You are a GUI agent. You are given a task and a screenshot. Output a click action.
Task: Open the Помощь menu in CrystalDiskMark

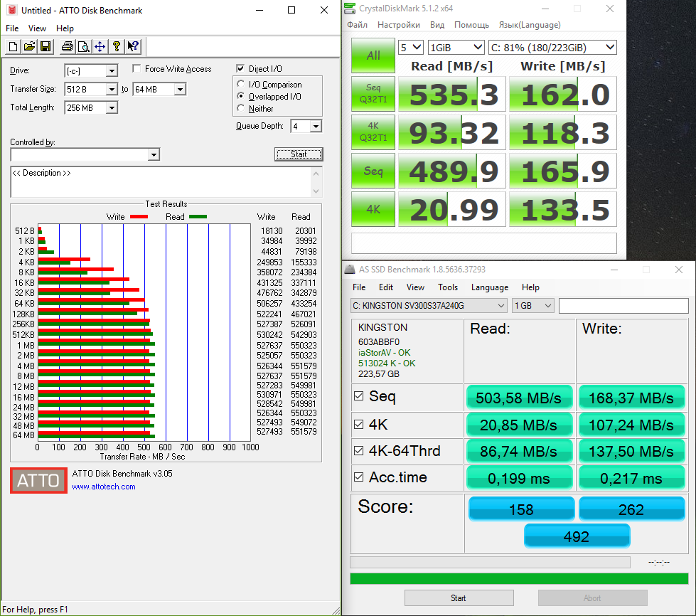point(471,25)
